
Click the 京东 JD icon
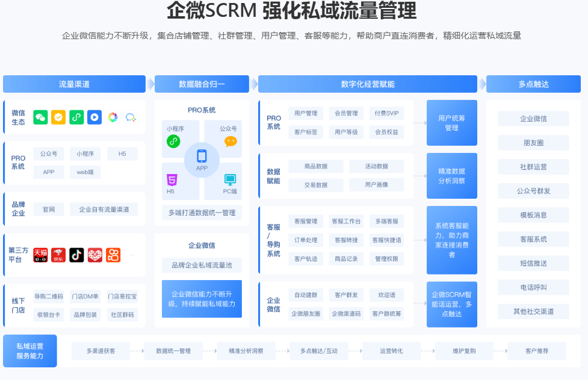click(58, 255)
